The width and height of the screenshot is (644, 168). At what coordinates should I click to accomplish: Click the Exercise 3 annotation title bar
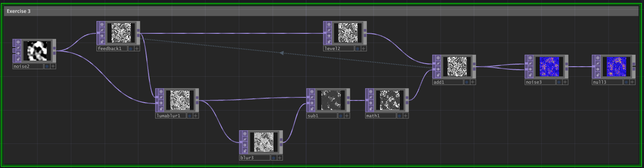321,11
